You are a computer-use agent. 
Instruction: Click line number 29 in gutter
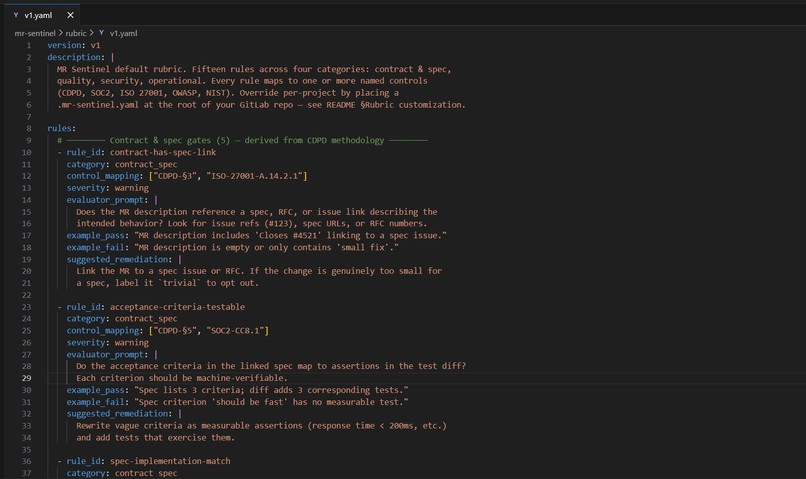click(26, 378)
